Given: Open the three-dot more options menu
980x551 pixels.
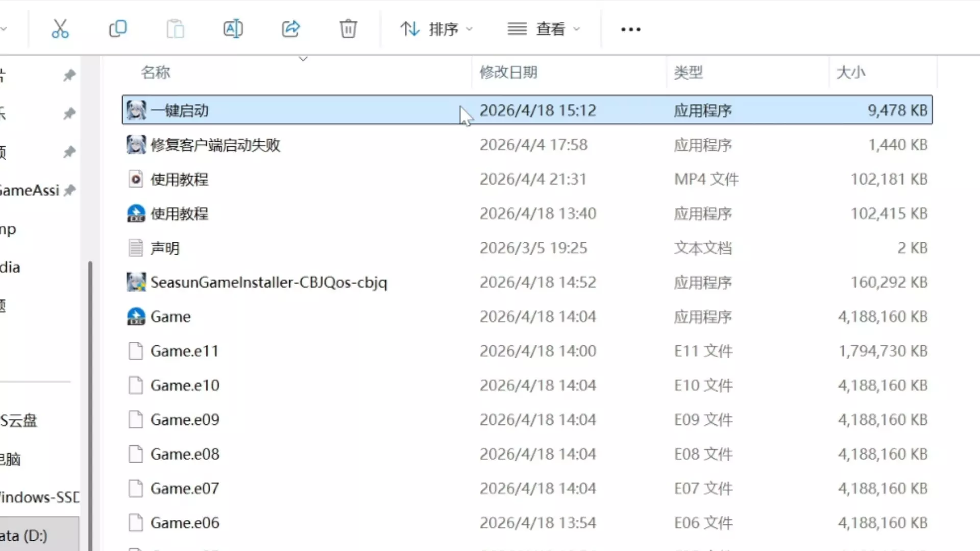Looking at the screenshot, I should (630, 30).
